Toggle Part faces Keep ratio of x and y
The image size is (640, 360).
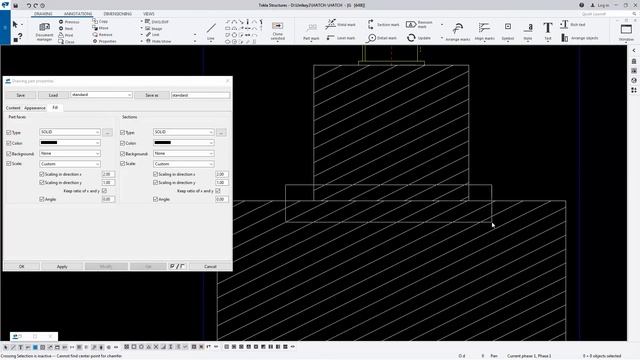point(104,191)
